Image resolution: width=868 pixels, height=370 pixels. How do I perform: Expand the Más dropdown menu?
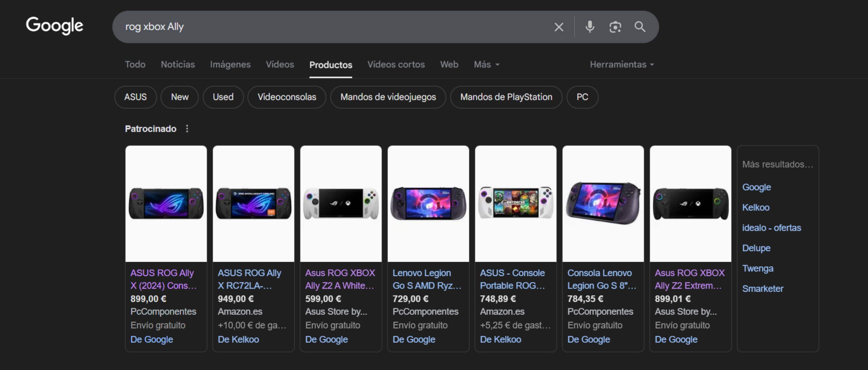486,64
